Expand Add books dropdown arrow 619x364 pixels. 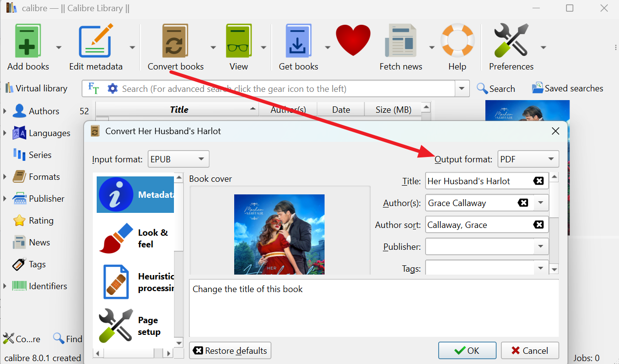pos(59,47)
